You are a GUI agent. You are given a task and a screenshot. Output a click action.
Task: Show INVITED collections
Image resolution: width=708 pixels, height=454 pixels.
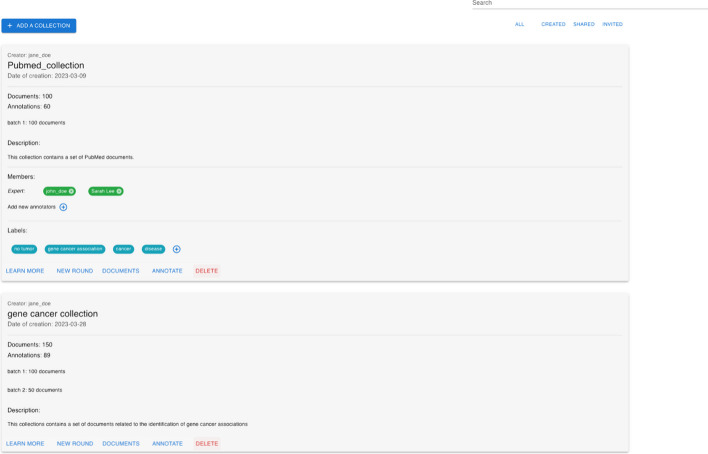point(612,24)
